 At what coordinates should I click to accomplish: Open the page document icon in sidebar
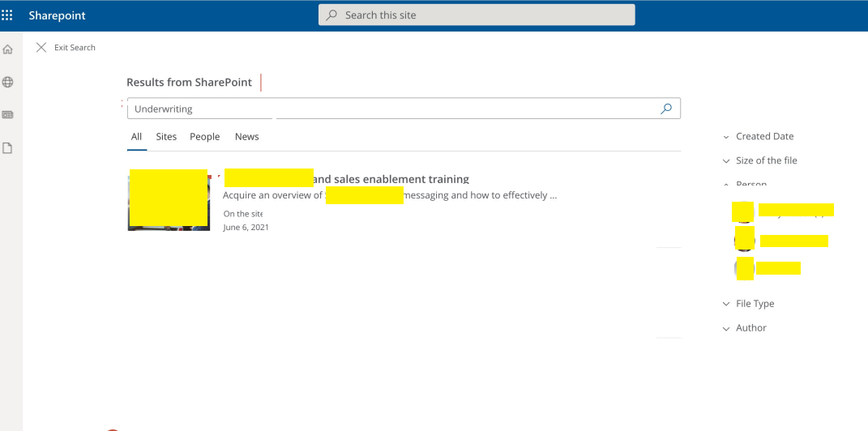click(7, 148)
